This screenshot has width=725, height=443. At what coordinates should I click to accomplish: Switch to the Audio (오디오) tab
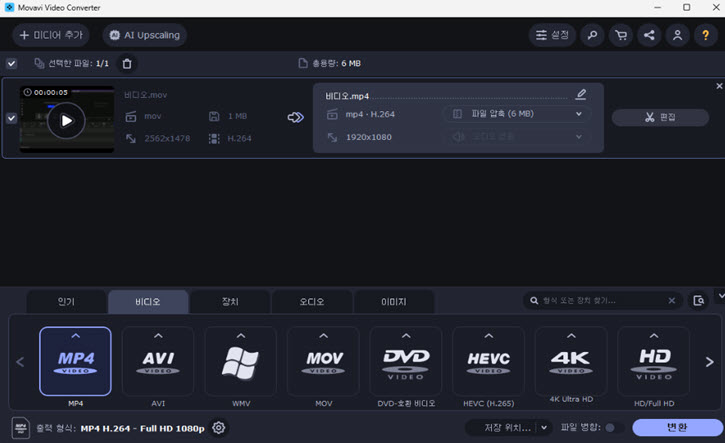pos(312,301)
